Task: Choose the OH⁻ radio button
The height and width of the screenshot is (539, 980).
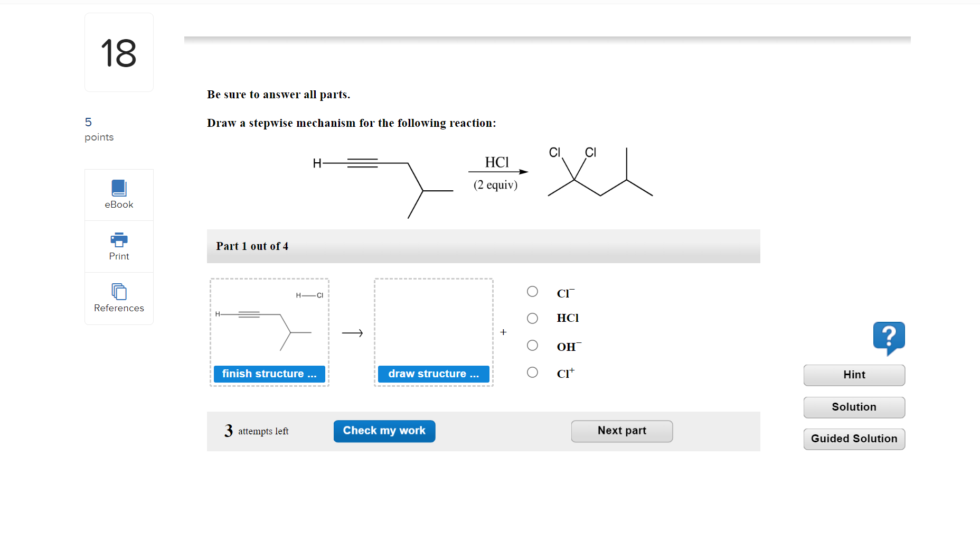Action: (532, 345)
